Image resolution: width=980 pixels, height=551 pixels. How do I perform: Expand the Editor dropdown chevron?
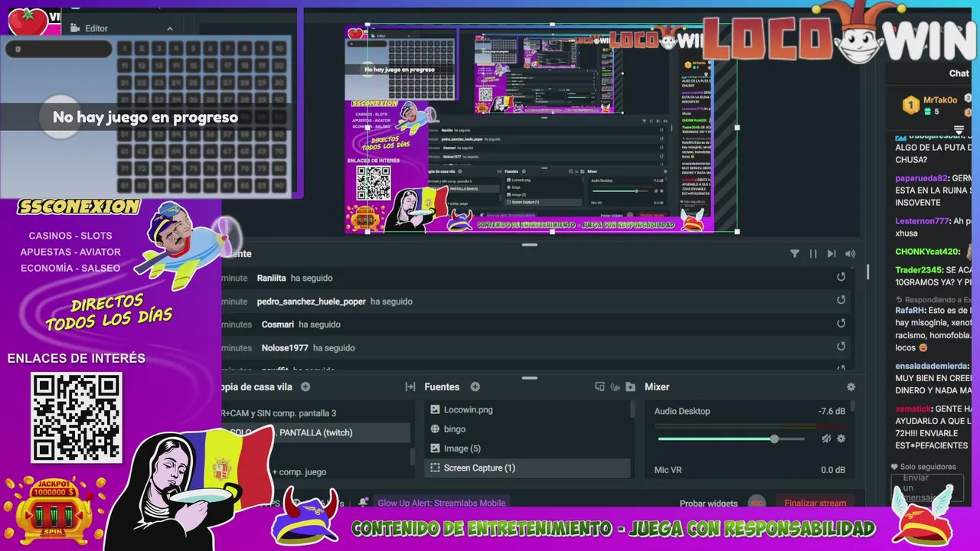[x=170, y=29]
